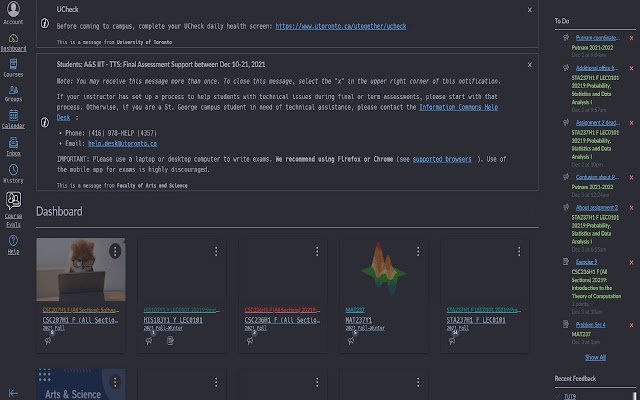
Task: Open options menu on HIS103Y1 card
Action: click(x=216, y=251)
